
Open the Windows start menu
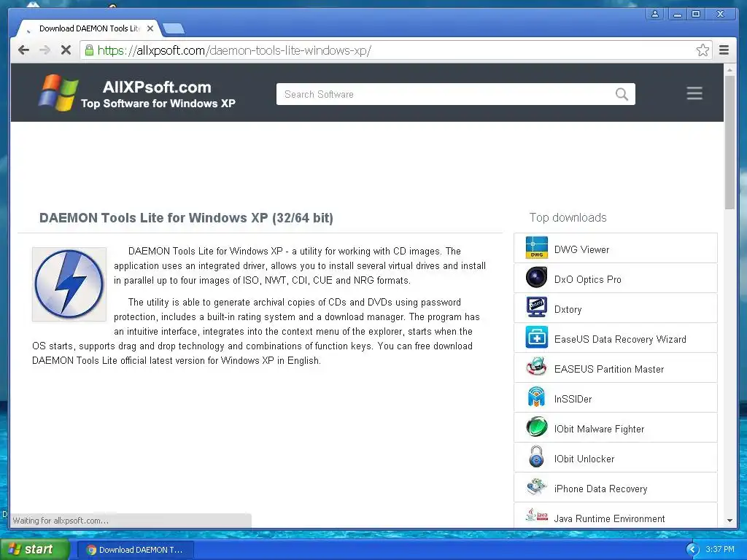click(34, 549)
